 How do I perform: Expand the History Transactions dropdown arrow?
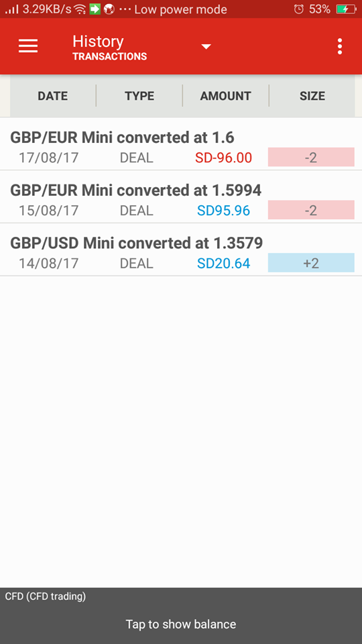pos(206,46)
